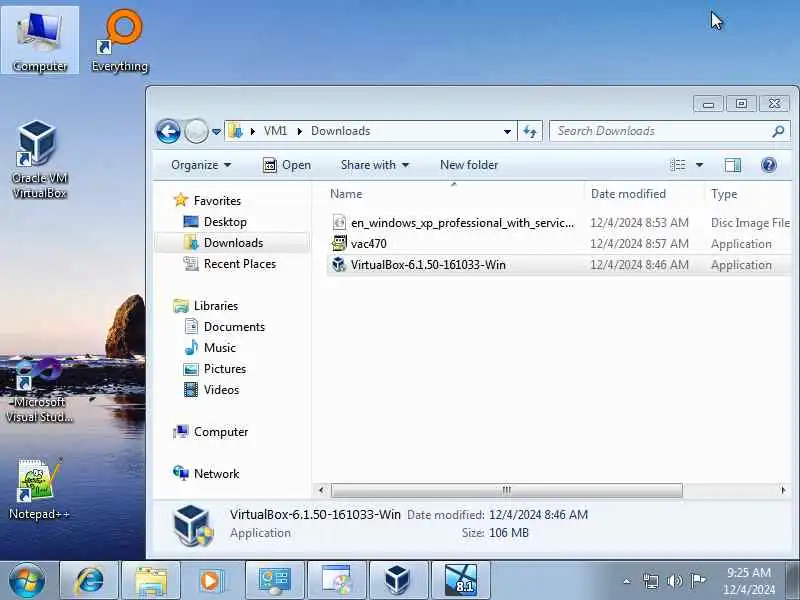Viewport: 800px width, 600px height.
Task: Click the magnifier icon in the search box
Action: tap(778, 132)
